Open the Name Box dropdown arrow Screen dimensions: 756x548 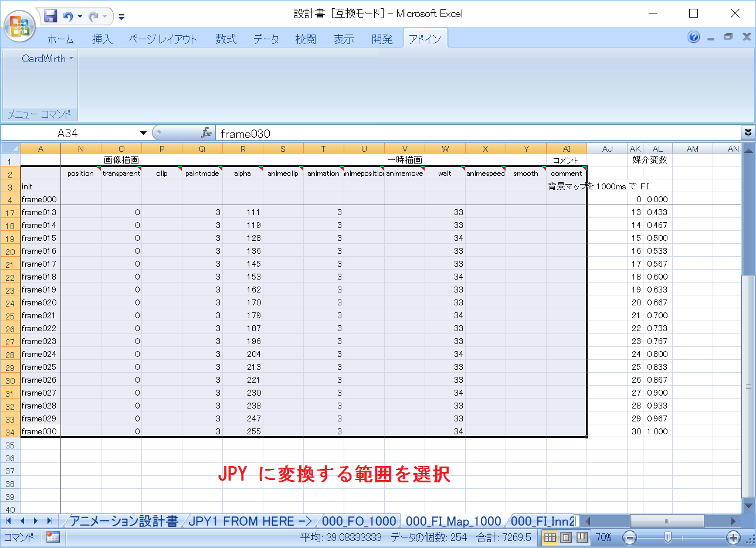tap(143, 133)
